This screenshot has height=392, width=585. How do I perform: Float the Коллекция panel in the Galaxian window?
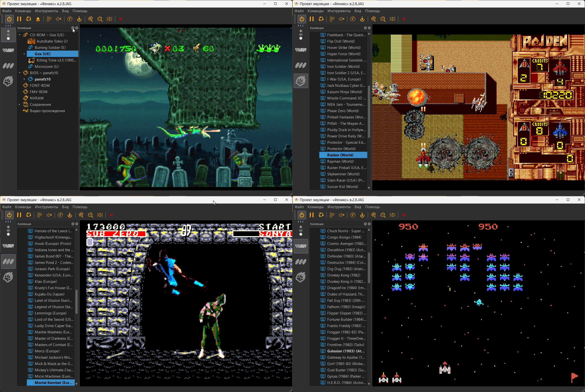365,224
